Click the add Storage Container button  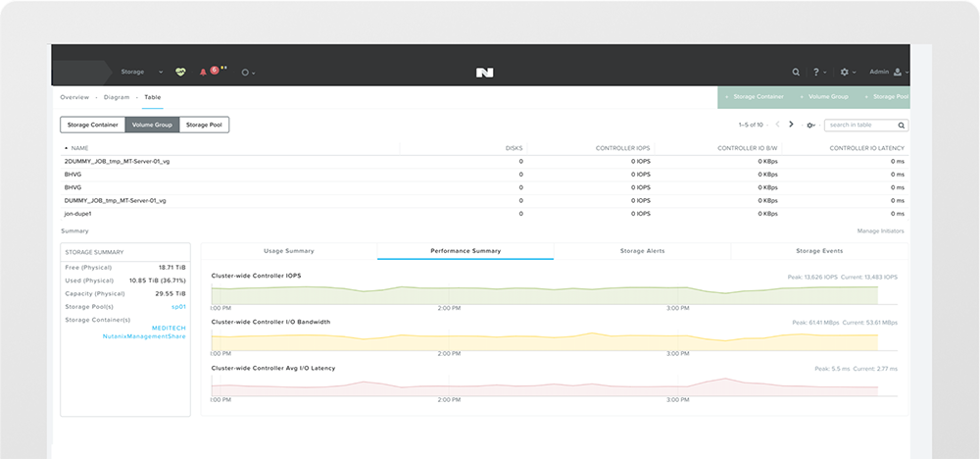point(755,97)
